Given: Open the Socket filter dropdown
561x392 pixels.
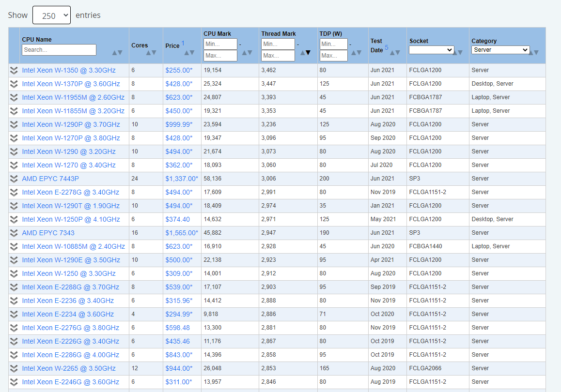Looking at the screenshot, I should pos(431,50).
